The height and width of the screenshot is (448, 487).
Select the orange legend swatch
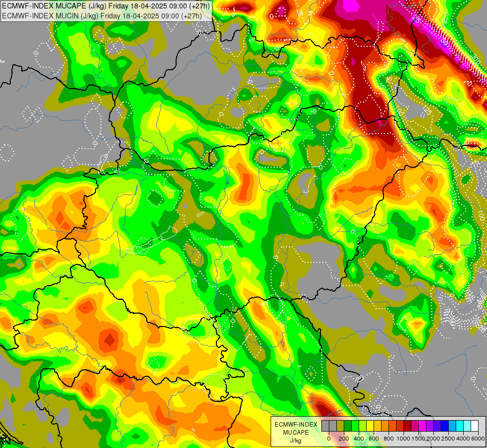(x=385, y=426)
